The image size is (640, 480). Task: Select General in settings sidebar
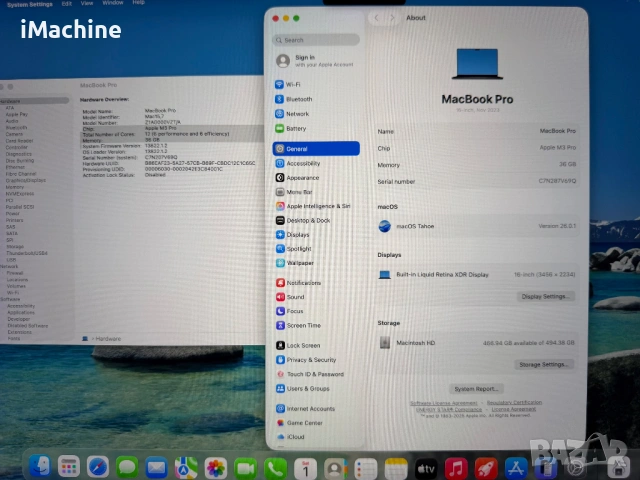316,149
